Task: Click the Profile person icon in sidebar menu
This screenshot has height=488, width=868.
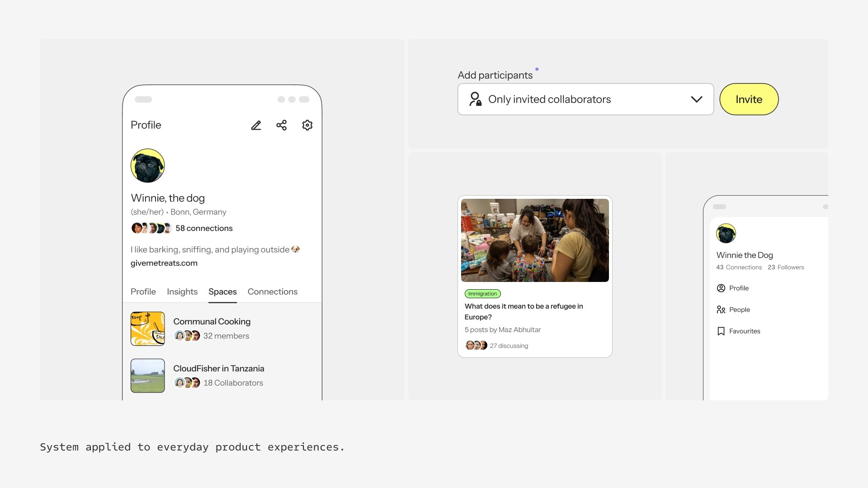Action: [x=721, y=288]
